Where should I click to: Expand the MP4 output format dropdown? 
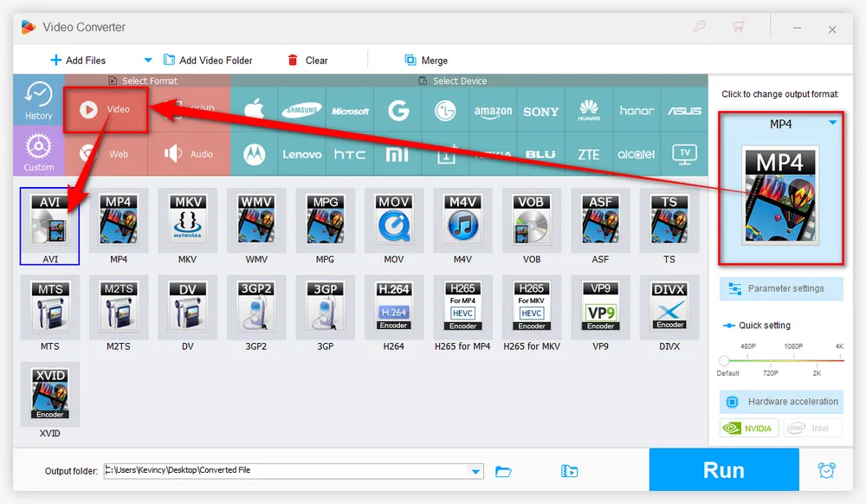(832, 123)
